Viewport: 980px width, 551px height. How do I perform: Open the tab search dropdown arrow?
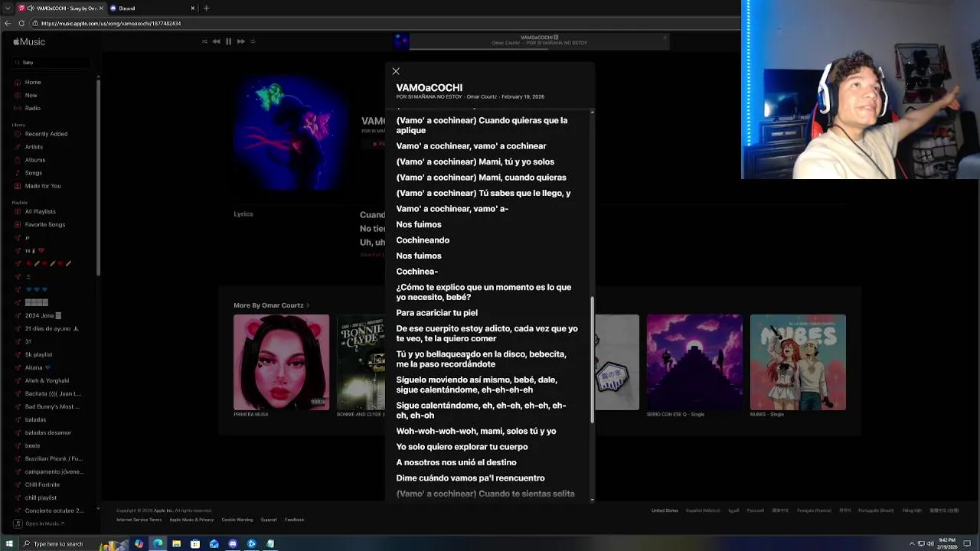click(x=7, y=8)
